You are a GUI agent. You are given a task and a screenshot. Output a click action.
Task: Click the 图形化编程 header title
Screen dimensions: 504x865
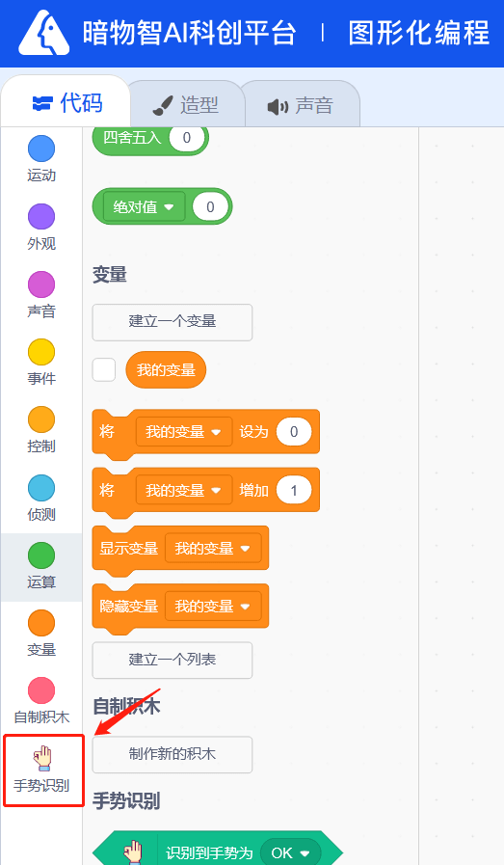418,32
